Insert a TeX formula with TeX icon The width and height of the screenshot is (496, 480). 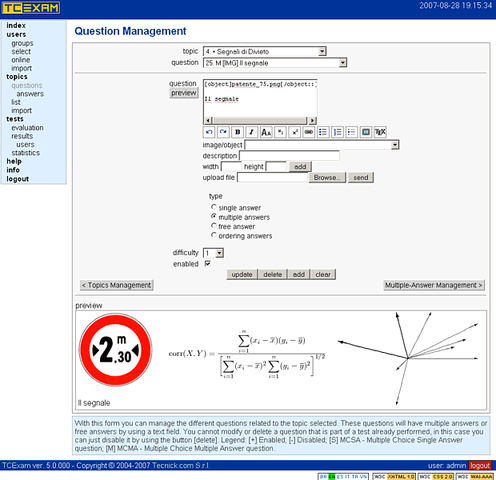(380, 132)
